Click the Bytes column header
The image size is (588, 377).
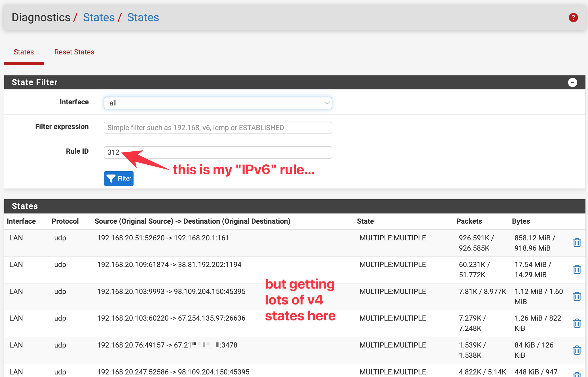click(x=521, y=221)
